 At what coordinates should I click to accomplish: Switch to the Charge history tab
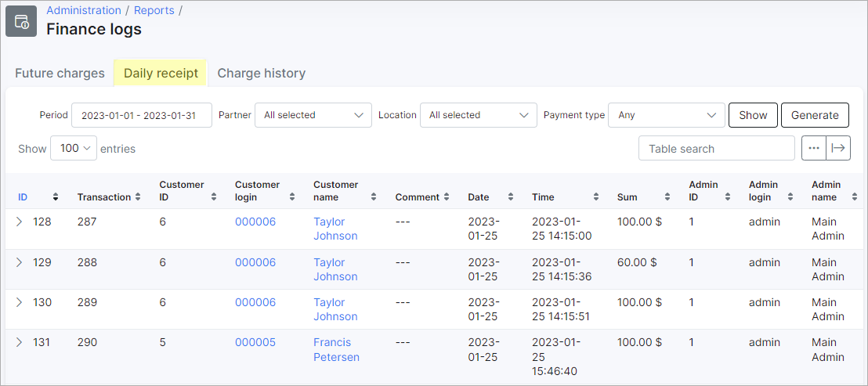pos(262,73)
